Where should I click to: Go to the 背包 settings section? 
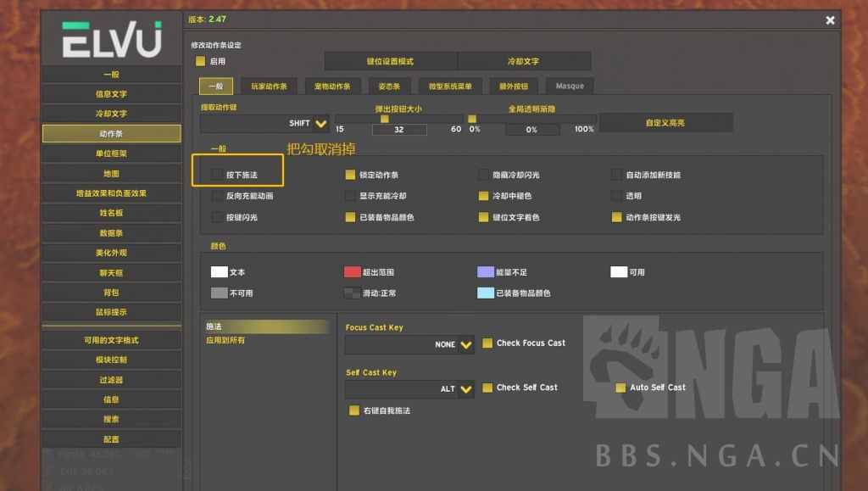point(111,292)
